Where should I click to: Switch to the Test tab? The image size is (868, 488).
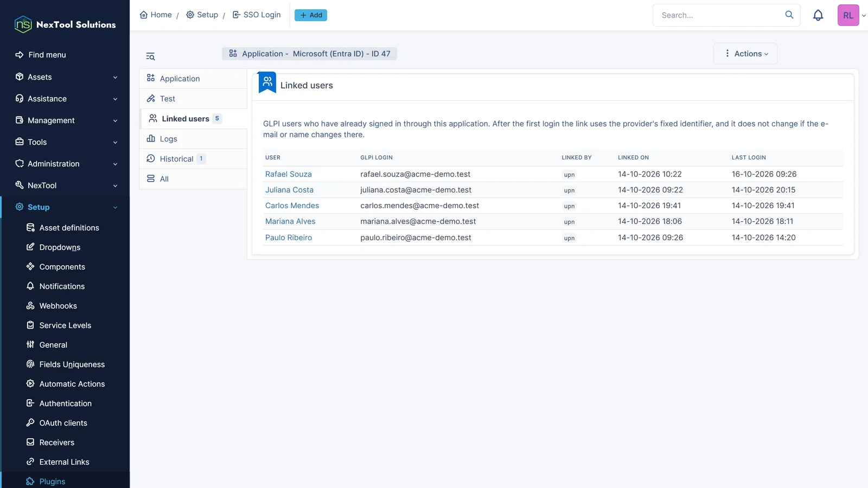click(x=193, y=99)
